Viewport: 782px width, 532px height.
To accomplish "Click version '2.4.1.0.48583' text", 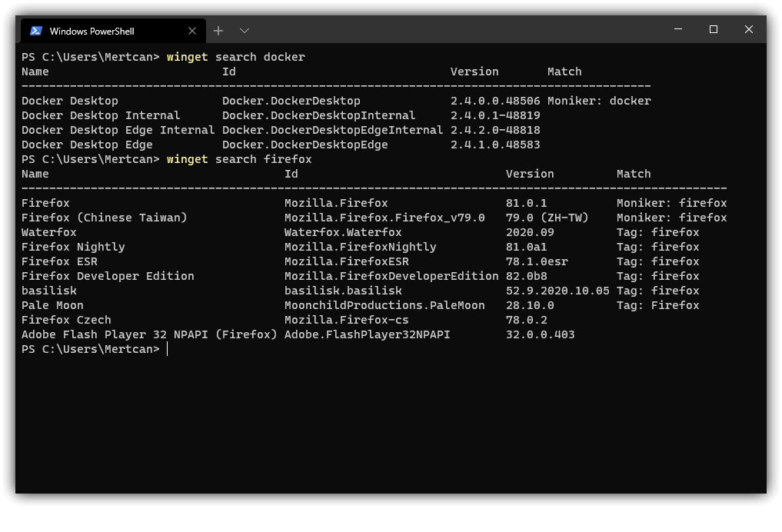I will coord(495,145).
